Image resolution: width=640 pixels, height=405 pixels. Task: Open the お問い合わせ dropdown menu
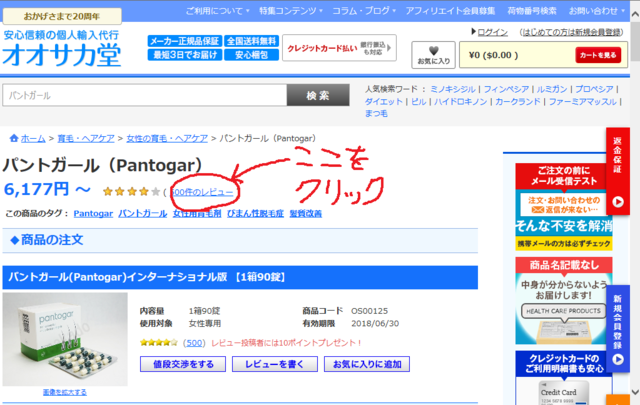click(596, 11)
